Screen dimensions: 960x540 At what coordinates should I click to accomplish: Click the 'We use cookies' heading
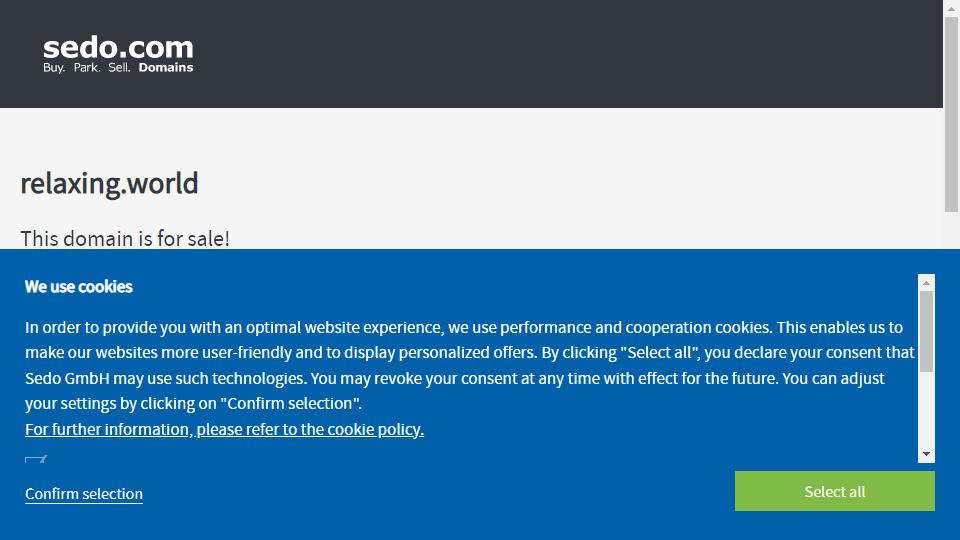coord(78,287)
